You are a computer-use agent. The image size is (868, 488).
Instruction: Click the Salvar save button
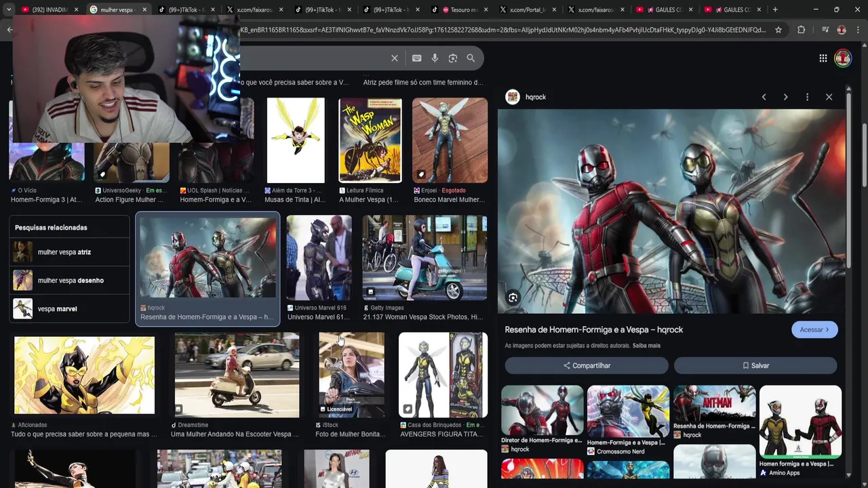[755, 365]
